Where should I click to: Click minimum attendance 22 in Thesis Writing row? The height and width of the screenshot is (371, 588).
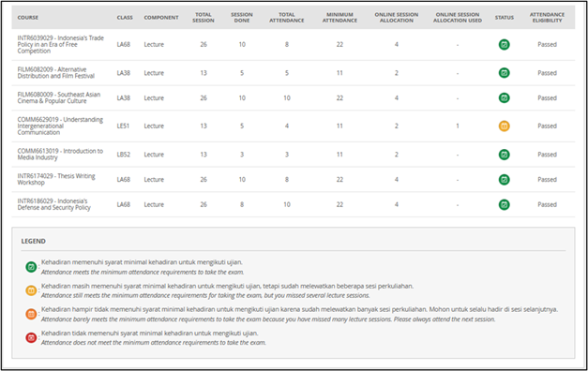coord(339,180)
